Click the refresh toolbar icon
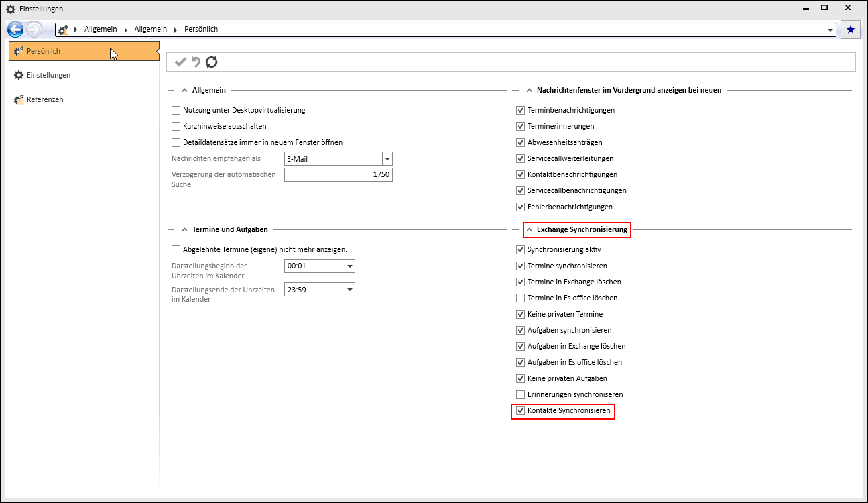Viewport: 868px width, 503px height. tap(212, 62)
